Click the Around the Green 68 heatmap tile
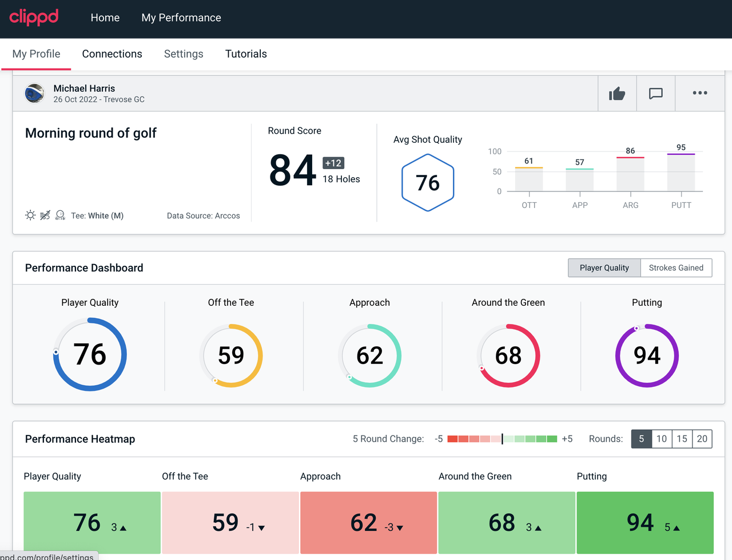 click(507, 522)
